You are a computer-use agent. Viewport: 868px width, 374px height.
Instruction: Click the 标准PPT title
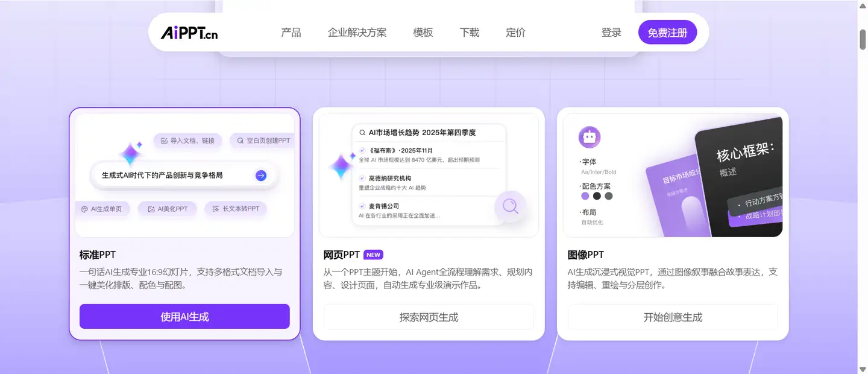pyautogui.click(x=97, y=255)
